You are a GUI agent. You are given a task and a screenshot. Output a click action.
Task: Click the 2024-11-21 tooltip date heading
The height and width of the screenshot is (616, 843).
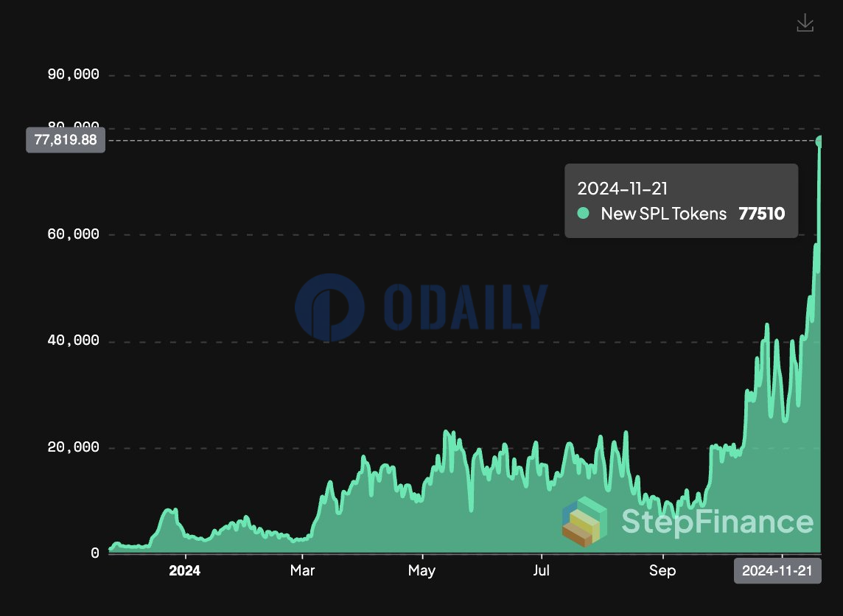click(623, 189)
